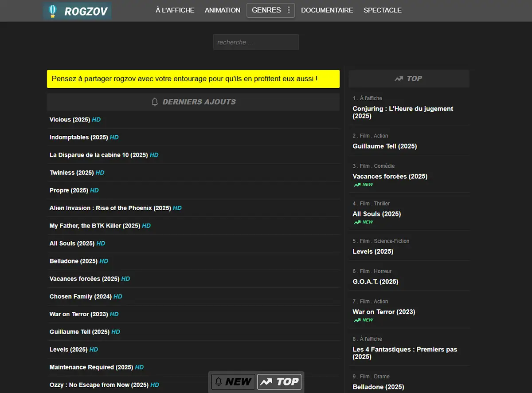Focus the recherche search field
Screen dimensions: 532x393
pyautogui.click(x=256, y=42)
